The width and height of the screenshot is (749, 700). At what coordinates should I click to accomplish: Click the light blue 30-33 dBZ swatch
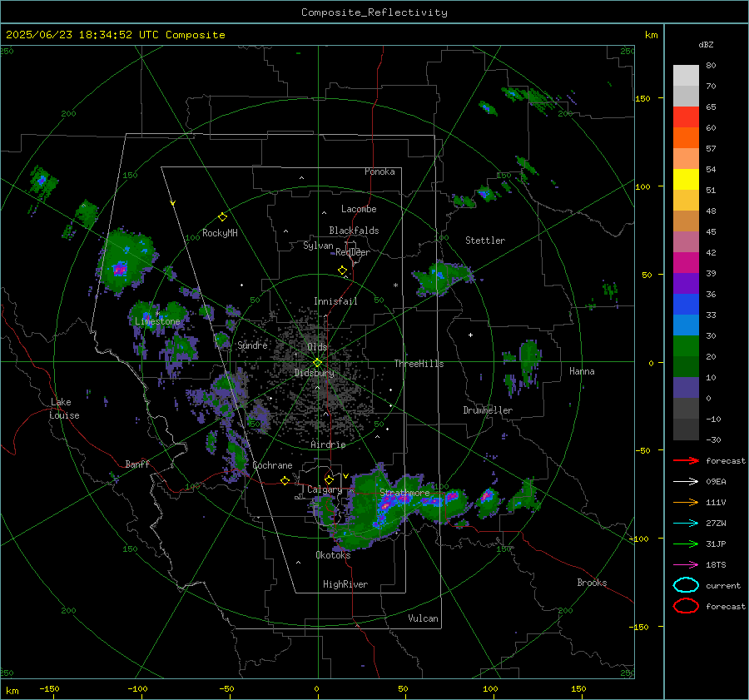tap(686, 325)
